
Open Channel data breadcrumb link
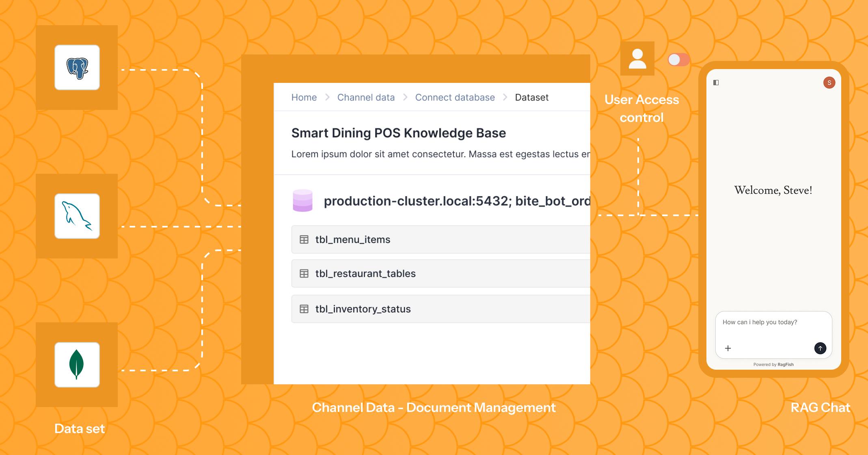pos(366,97)
